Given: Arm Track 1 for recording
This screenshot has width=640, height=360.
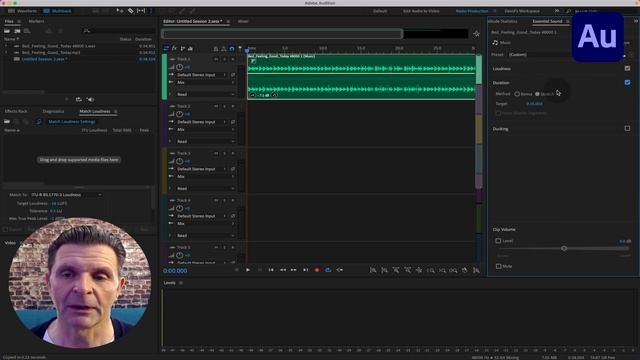Looking at the screenshot, I should tap(233, 59).
